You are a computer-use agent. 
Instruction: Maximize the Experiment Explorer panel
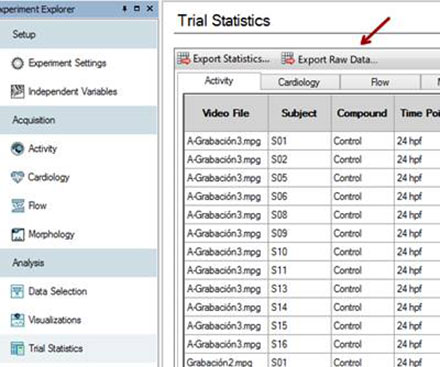tap(137, 9)
